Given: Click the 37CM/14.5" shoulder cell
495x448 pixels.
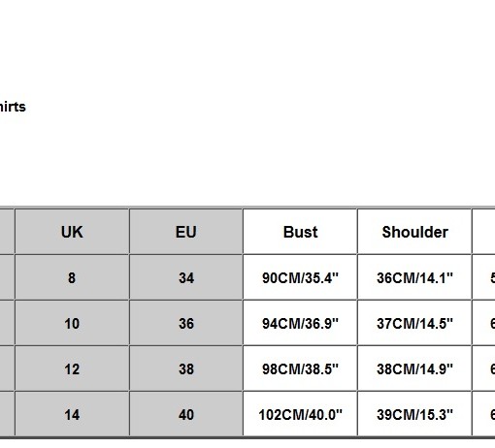Looking at the screenshot, I should (x=414, y=323).
